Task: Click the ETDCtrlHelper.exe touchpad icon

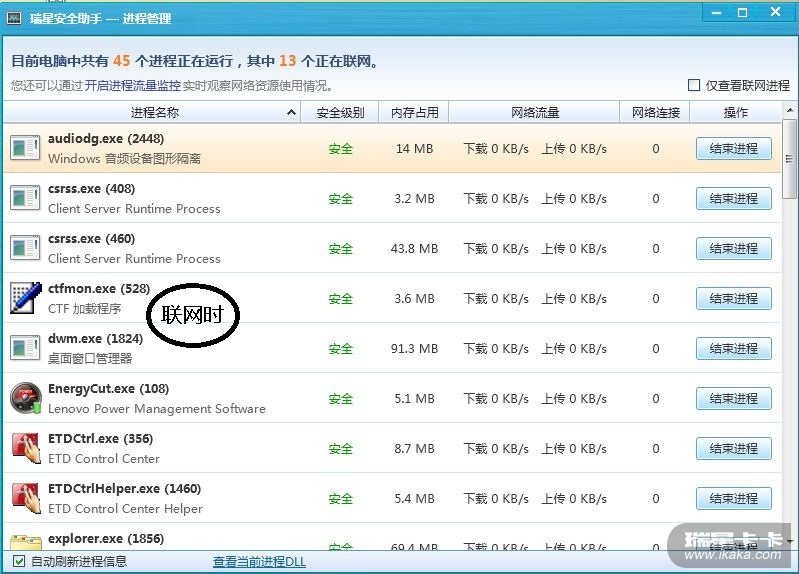Action: click(x=25, y=498)
